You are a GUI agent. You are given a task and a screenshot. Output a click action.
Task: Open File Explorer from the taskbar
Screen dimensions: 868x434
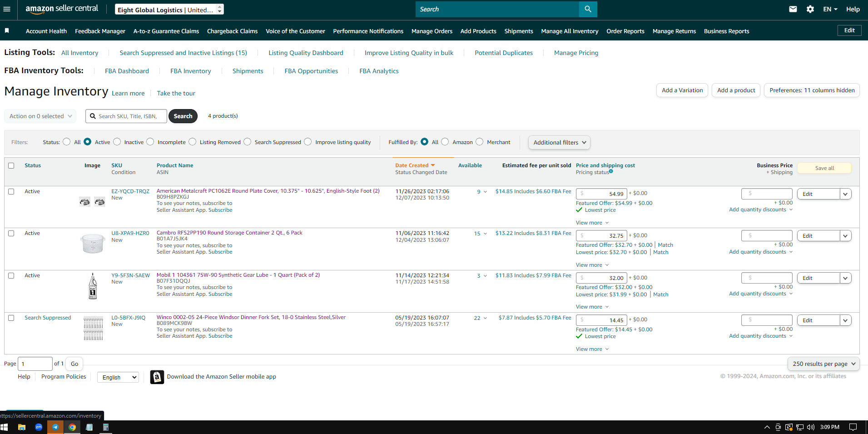coord(21,427)
